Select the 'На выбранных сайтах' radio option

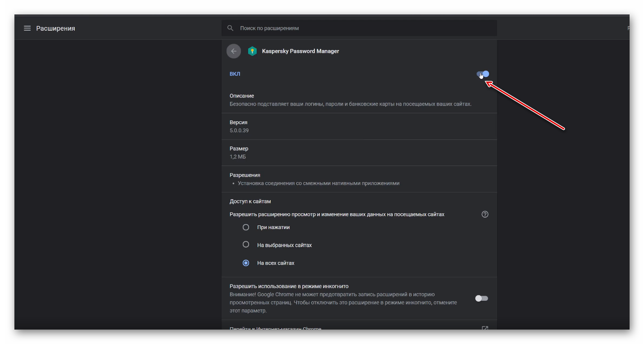246,244
